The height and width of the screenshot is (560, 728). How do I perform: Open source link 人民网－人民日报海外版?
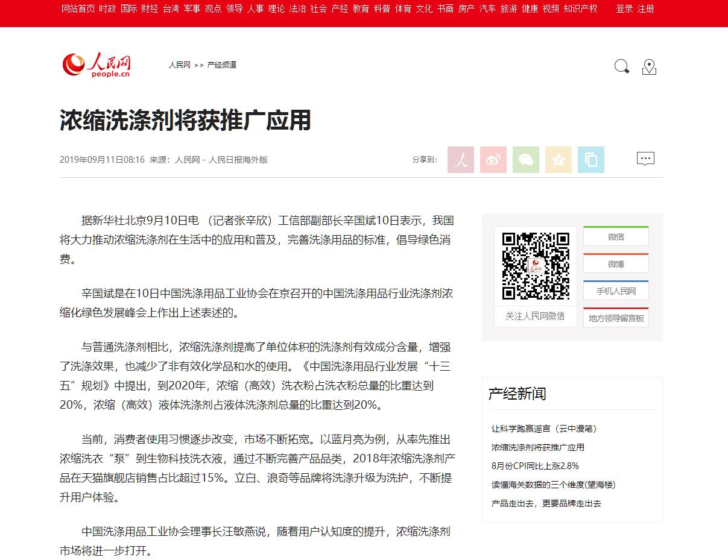coord(221,160)
